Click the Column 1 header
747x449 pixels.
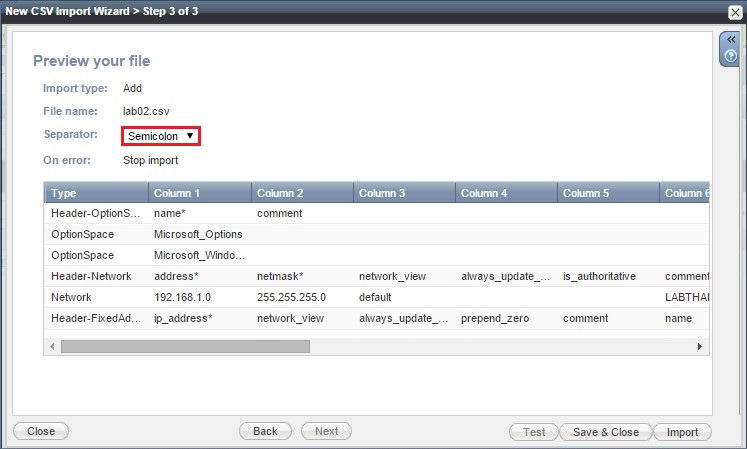[199, 193]
